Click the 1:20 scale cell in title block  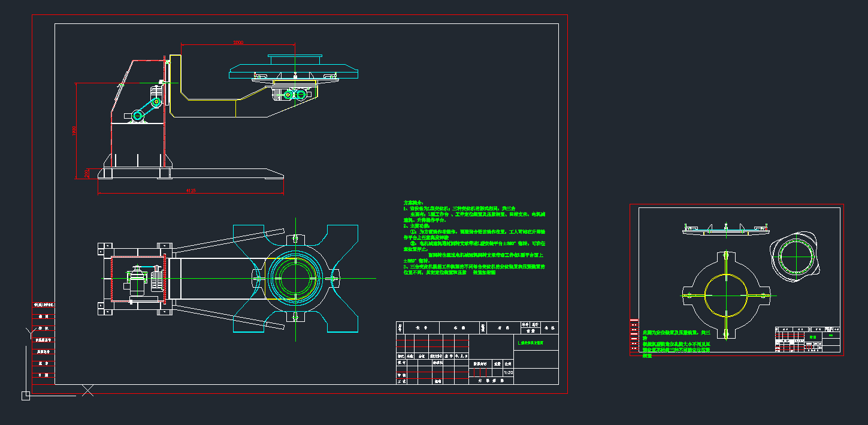(508, 372)
